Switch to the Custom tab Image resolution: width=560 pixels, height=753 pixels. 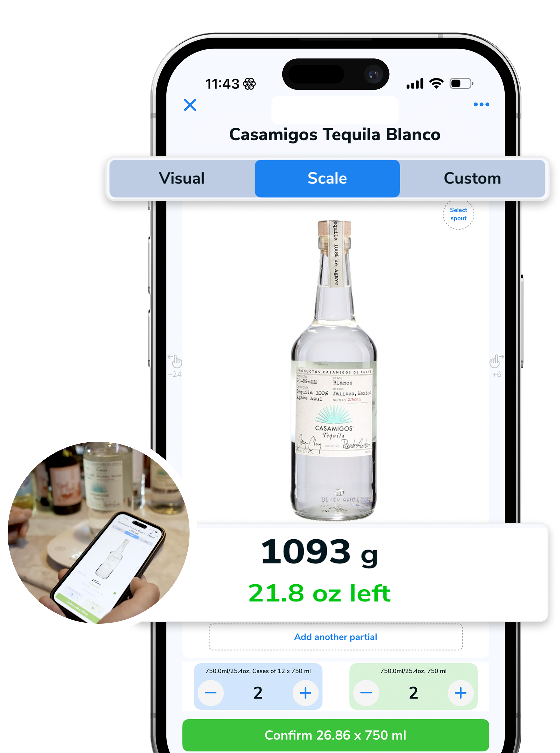point(472,178)
